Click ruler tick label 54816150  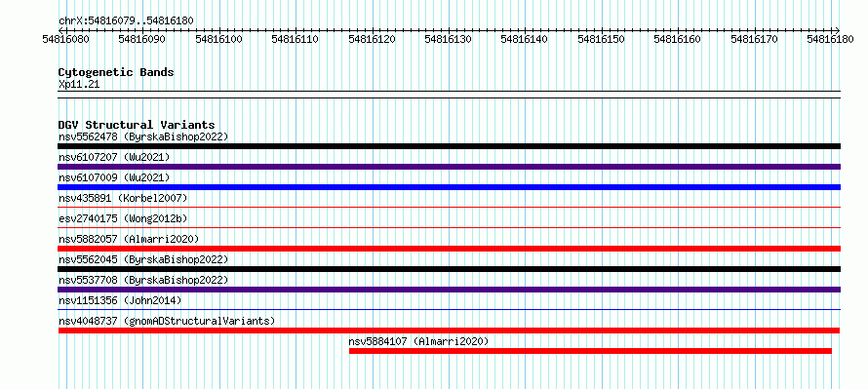pos(602,39)
